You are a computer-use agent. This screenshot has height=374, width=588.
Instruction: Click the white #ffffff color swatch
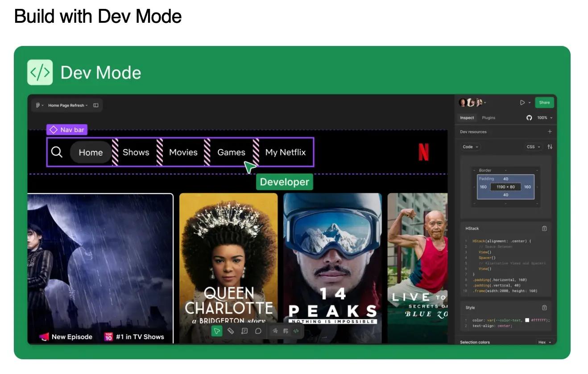pos(527,320)
